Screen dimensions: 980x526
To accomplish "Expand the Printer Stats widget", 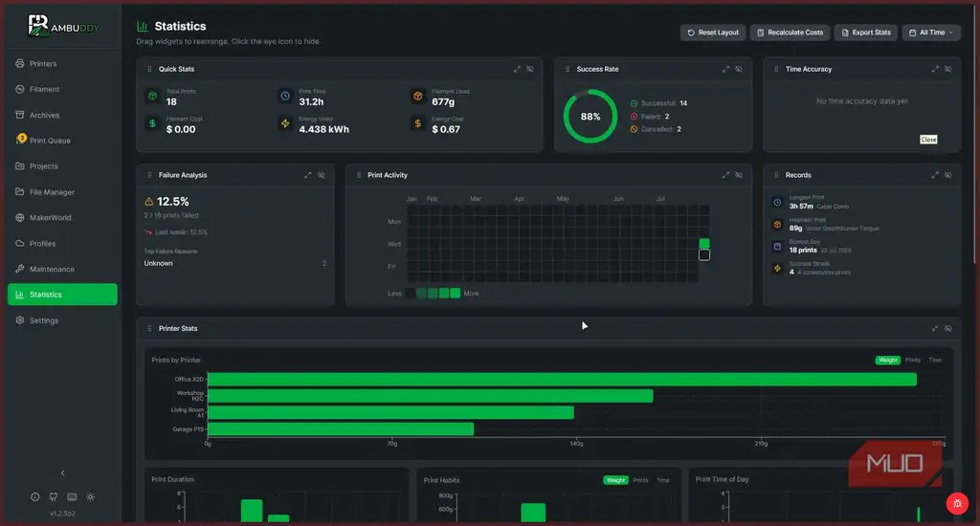I will [x=935, y=329].
